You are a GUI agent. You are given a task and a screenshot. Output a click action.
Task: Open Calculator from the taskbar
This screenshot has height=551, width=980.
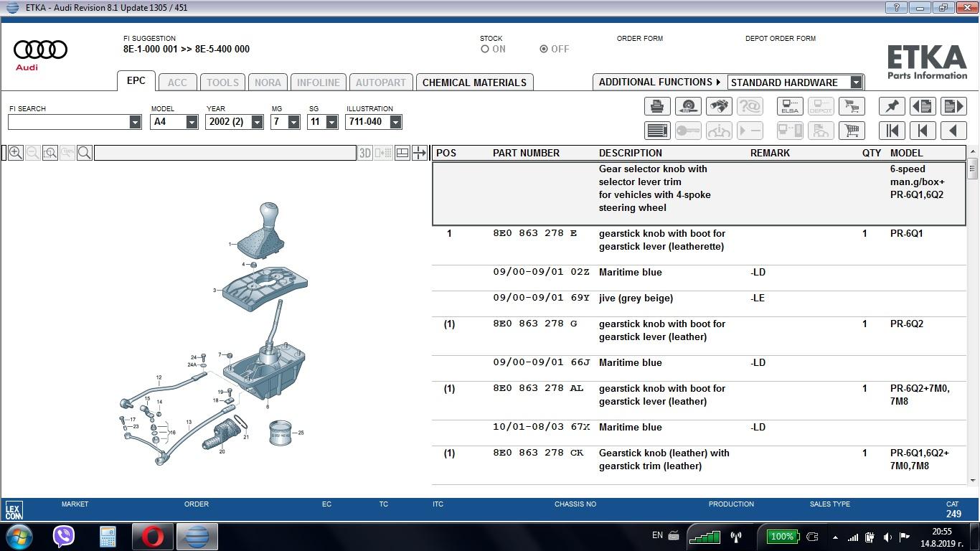point(108,536)
